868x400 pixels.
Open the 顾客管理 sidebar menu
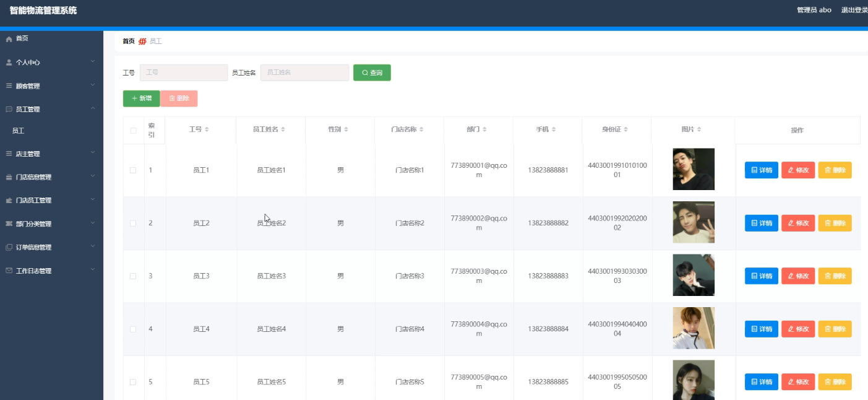pyautogui.click(x=51, y=86)
